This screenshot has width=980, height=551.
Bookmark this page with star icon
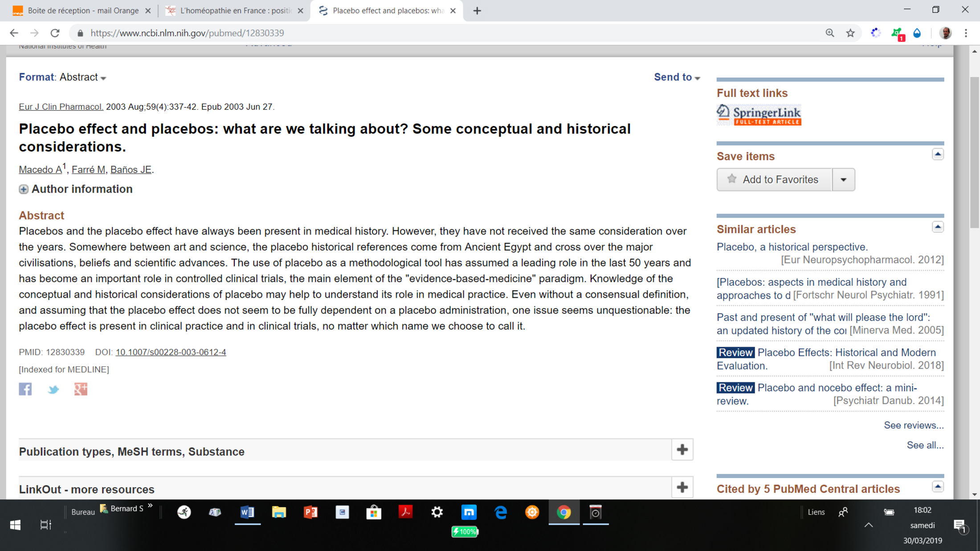[850, 33]
